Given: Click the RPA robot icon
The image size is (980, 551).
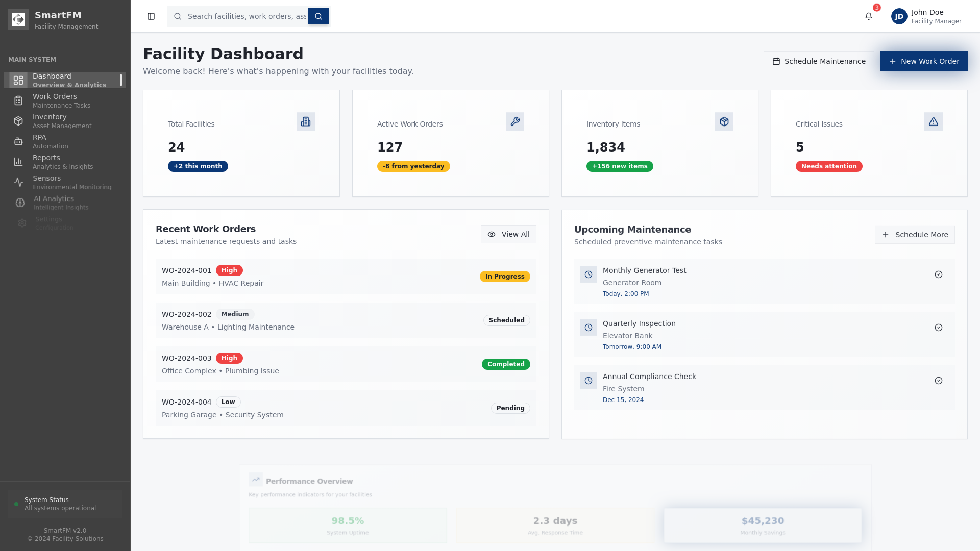Looking at the screenshot, I should click(18, 141).
